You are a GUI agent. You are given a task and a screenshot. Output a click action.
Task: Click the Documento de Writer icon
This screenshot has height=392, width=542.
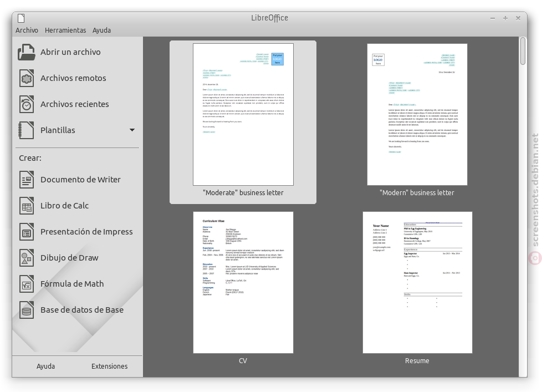[27, 180]
